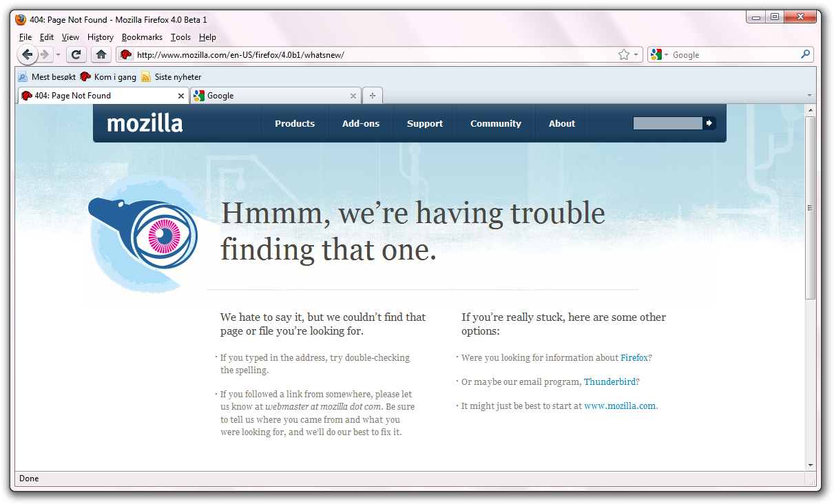The height and width of the screenshot is (504, 834).
Task: Open the Tools menu
Action: tap(181, 37)
